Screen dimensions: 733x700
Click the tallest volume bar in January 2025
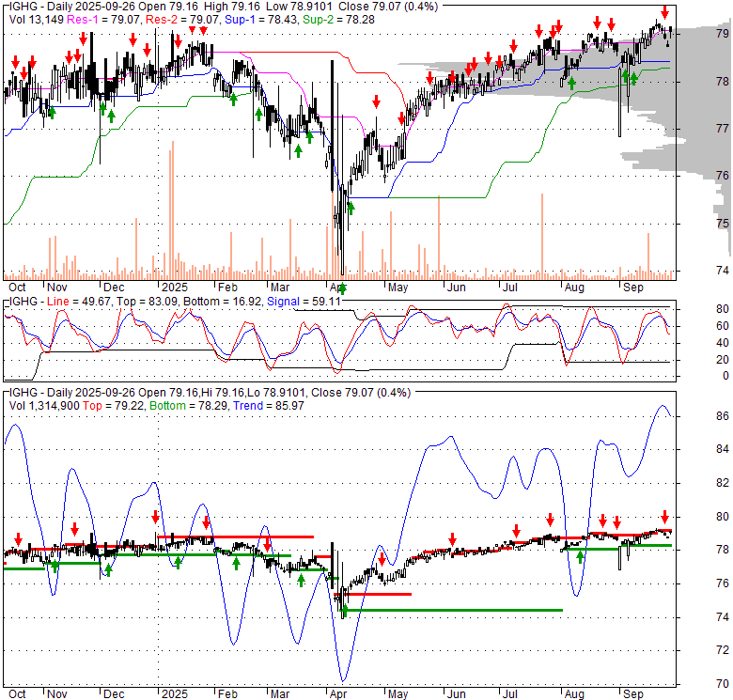point(173,210)
